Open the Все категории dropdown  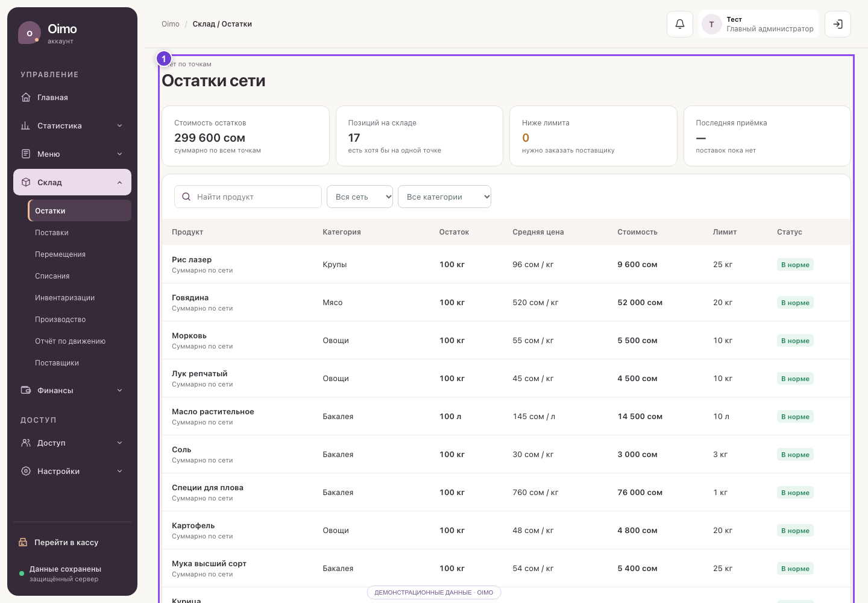click(x=444, y=197)
